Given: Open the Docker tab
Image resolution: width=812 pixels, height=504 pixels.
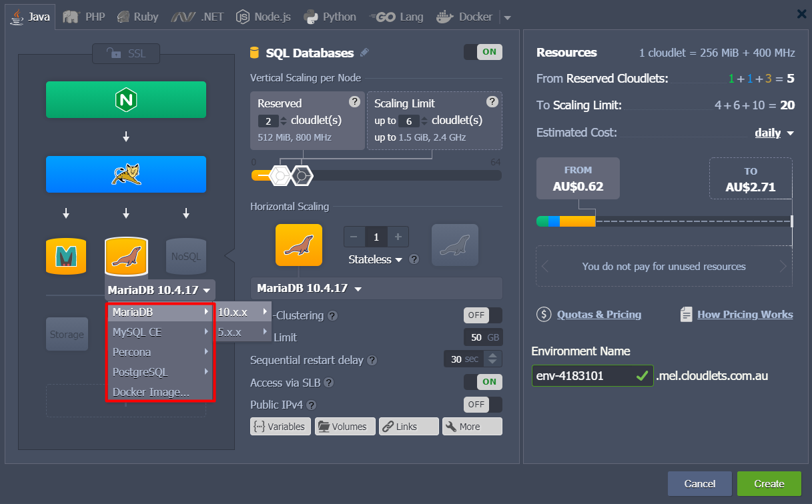Looking at the screenshot, I should 464,17.
